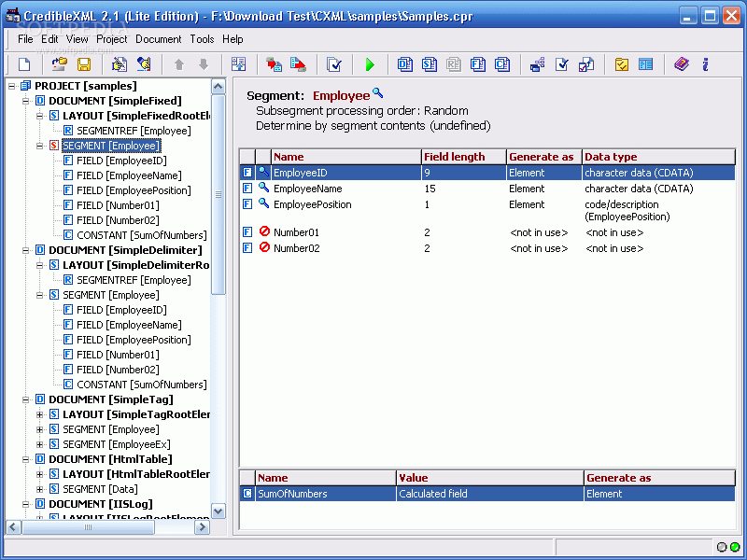The width and height of the screenshot is (747, 560).
Task: Click the purple help book icon
Action: click(682, 63)
